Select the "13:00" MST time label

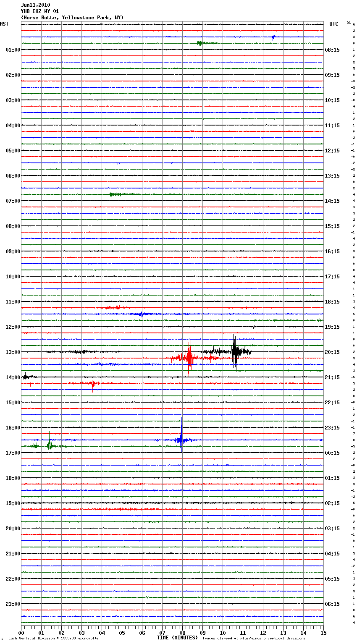(x=13, y=352)
